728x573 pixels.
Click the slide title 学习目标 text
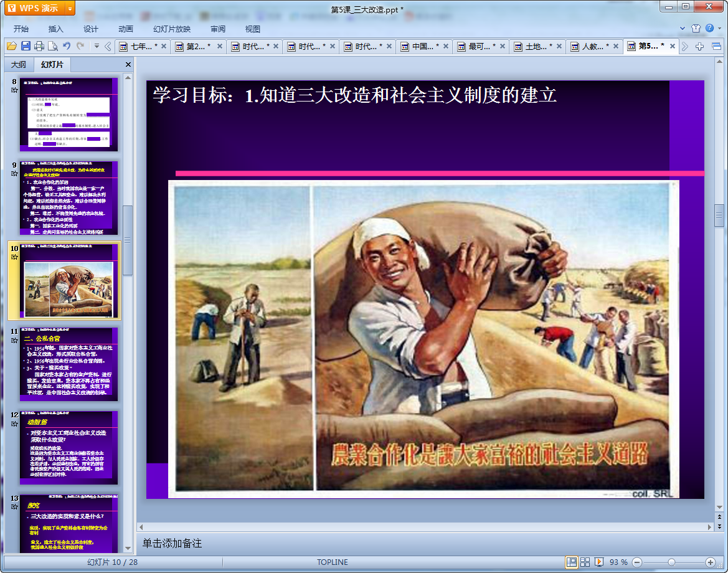(x=355, y=95)
